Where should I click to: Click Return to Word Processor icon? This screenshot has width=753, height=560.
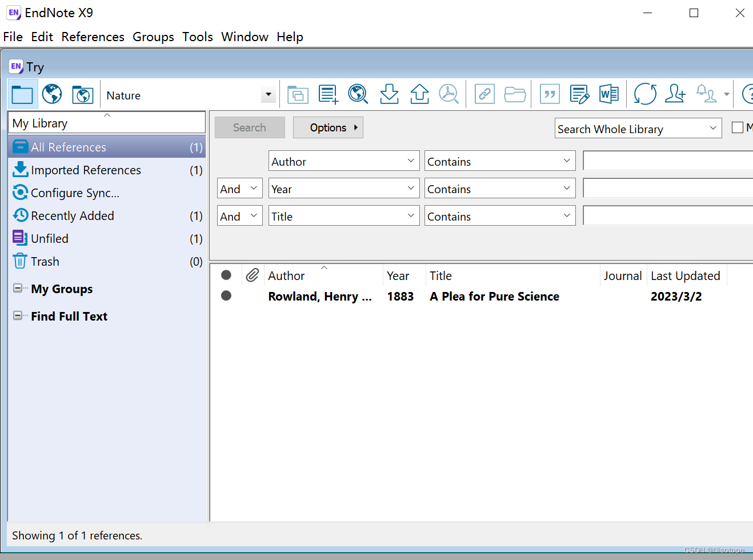pos(609,94)
